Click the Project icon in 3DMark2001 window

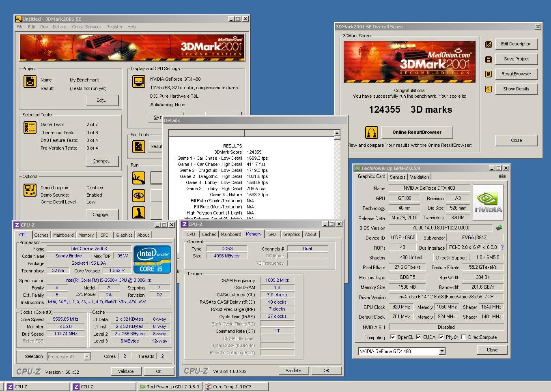(x=30, y=81)
